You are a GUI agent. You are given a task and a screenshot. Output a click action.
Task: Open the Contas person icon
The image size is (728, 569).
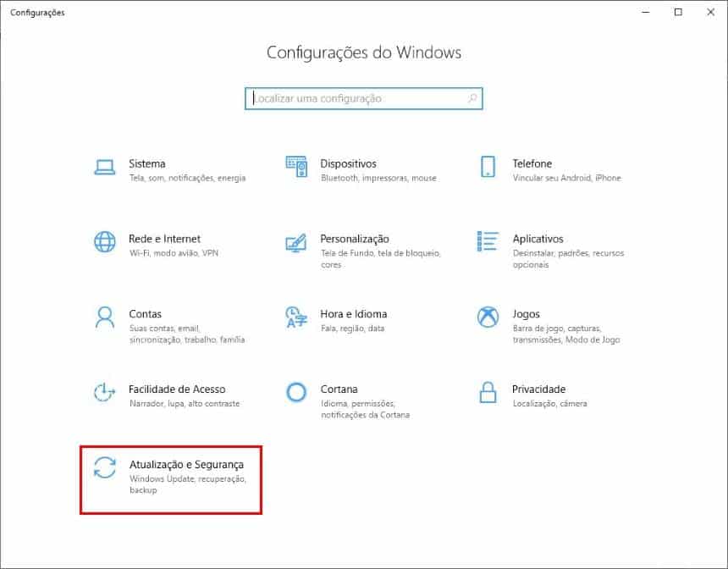[104, 318]
